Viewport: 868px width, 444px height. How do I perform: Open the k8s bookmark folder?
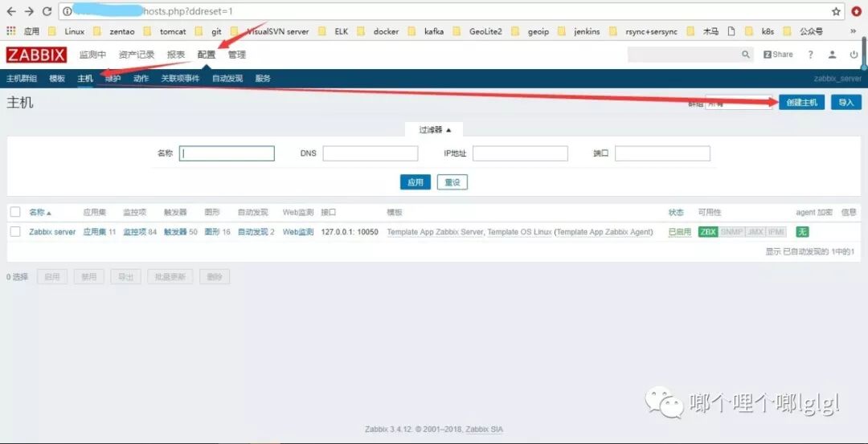(760, 31)
